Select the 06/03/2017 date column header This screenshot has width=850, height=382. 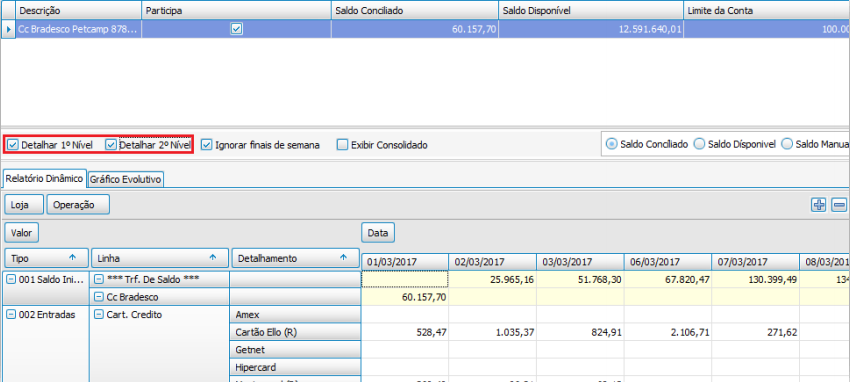pyautogui.click(x=668, y=262)
